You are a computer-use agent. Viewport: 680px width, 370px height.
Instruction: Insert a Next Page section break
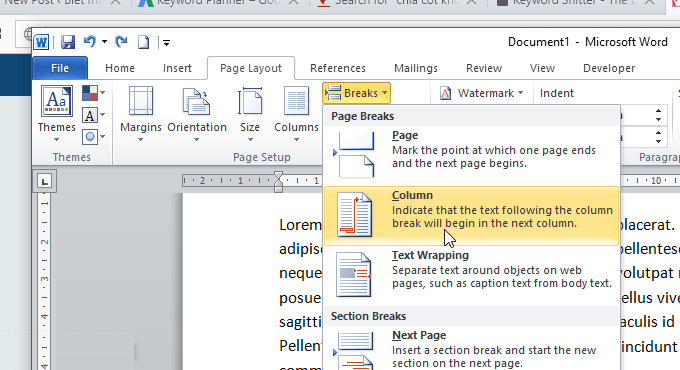tap(471, 349)
